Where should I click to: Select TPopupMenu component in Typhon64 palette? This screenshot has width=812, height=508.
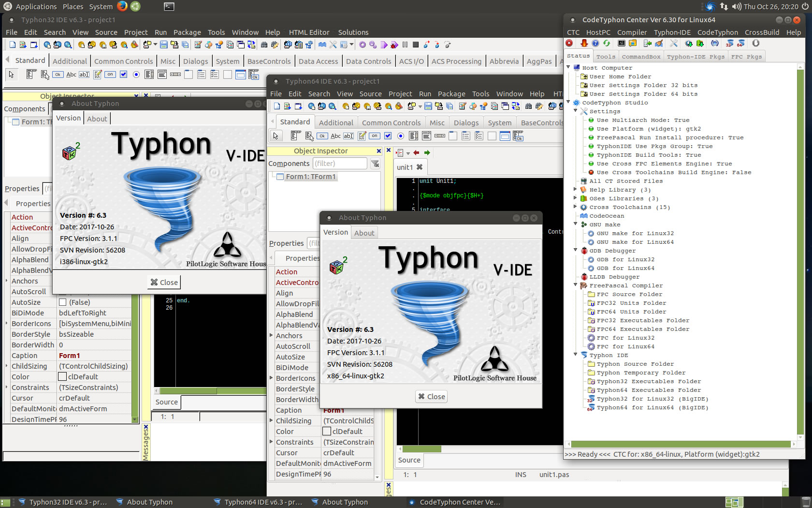309,136
